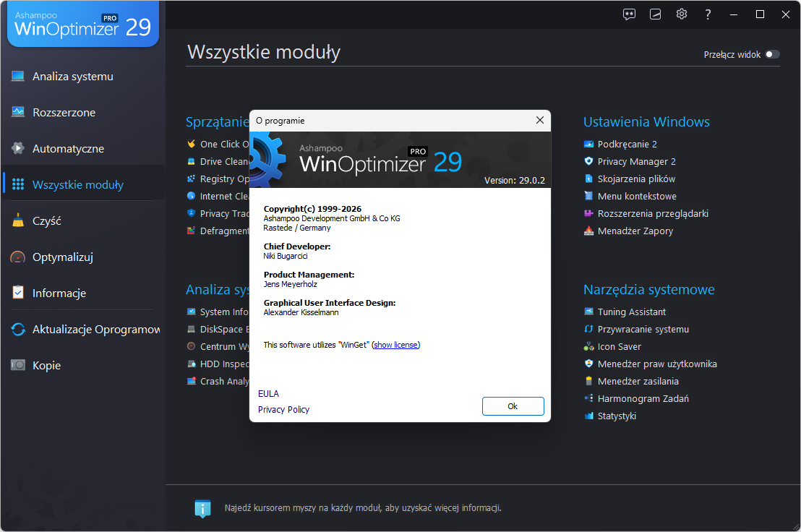Viewport: 801px width, 532px height.
Task: Open help via the question mark icon
Action: point(708,14)
